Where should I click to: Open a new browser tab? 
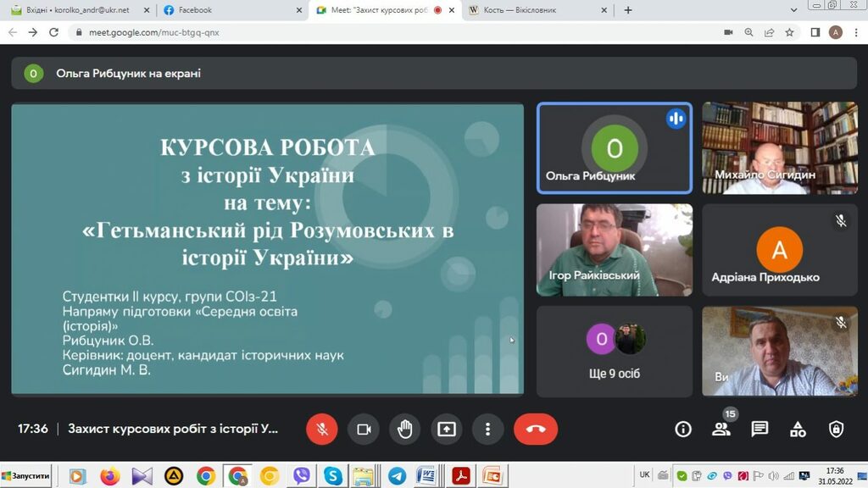[x=628, y=10]
